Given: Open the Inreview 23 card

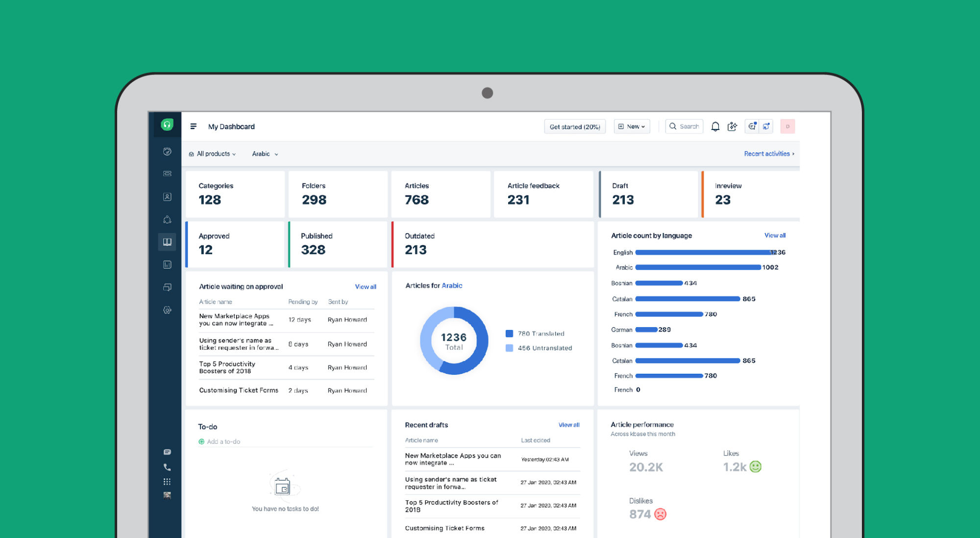Looking at the screenshot, I should click(x=751, y=194).
